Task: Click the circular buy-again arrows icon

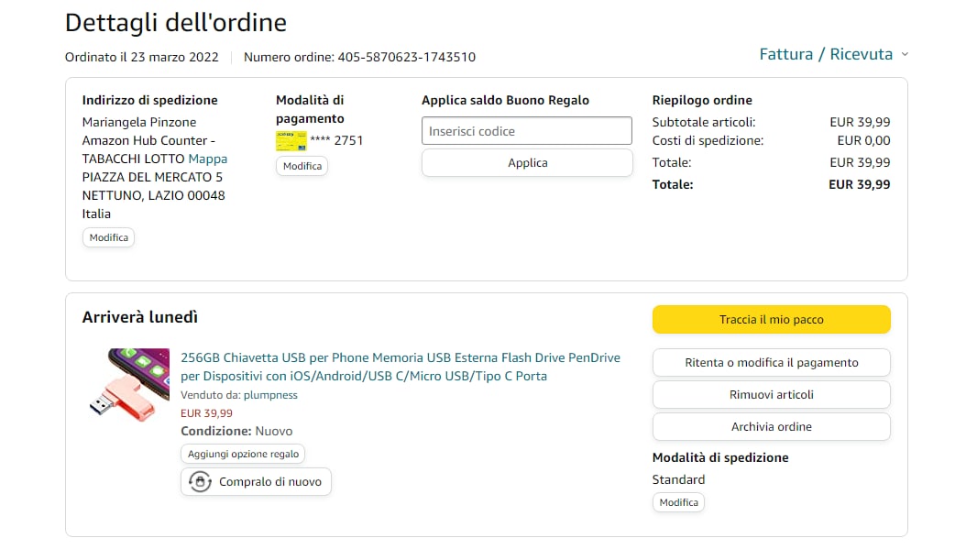Action: click(x=200, y=481)
